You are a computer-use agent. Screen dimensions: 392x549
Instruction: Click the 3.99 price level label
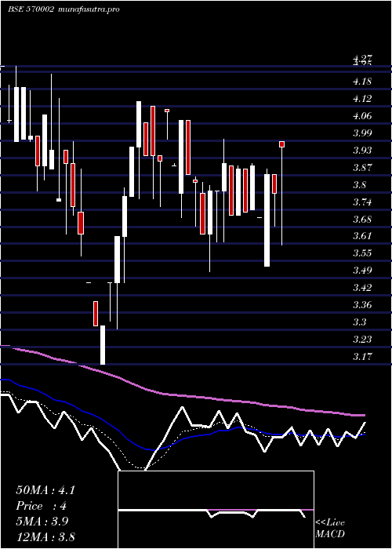tap(362, 133)
